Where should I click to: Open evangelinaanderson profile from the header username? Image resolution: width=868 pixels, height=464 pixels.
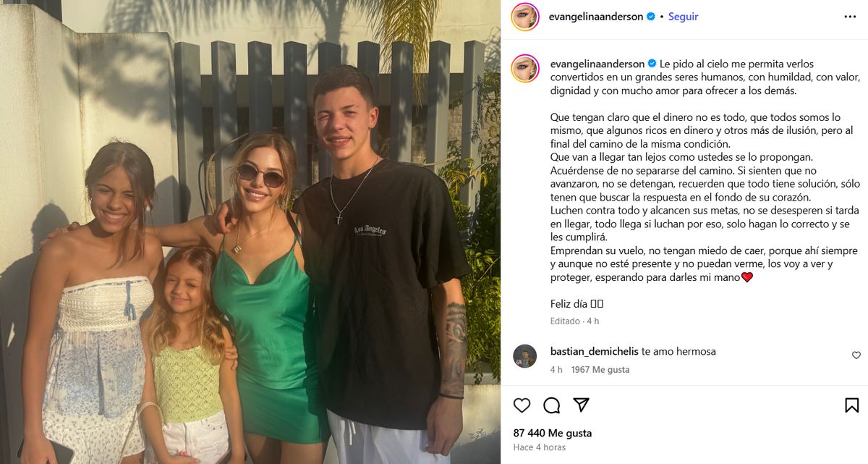(596, 17)
